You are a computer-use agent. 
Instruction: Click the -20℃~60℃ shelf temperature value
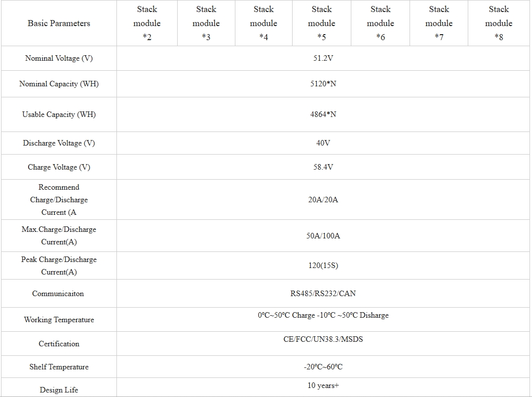(323, 367)
